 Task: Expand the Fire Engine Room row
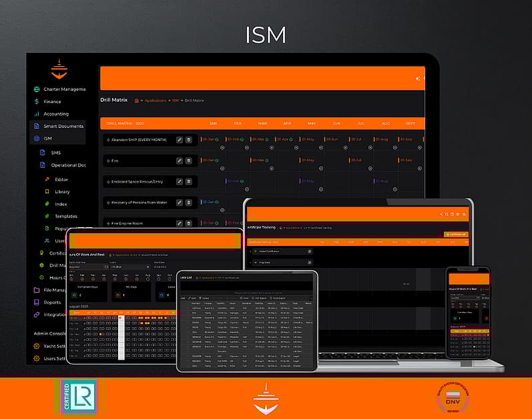point(108,224)
